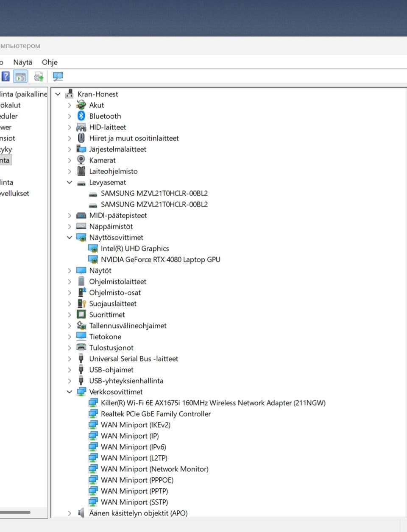Click the blue help question mark toolbar icon
The height and width of the screenshot is (532, 407).
point(6,77)
